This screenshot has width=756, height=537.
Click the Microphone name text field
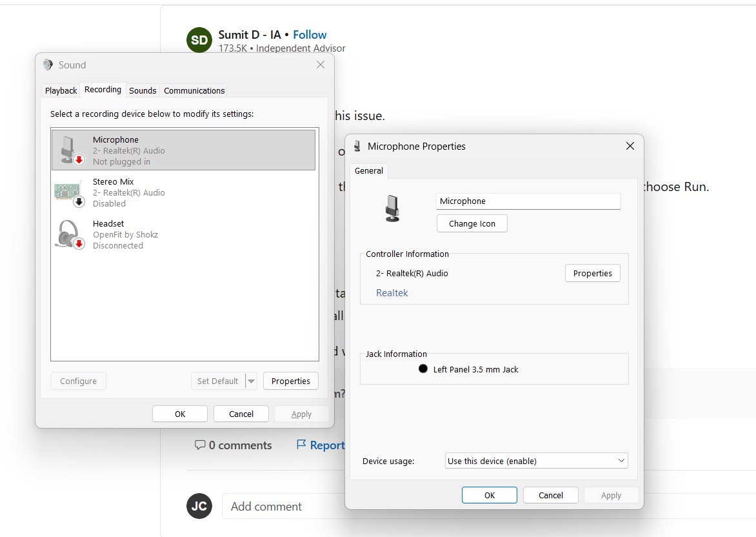528,201
